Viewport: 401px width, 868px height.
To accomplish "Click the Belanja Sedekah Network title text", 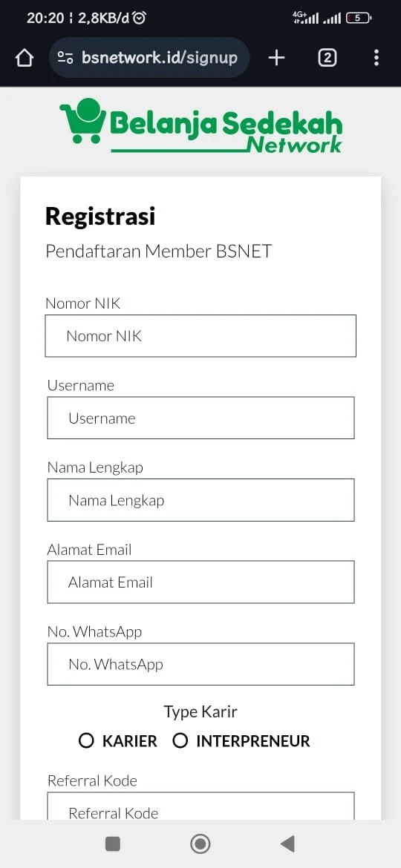I will click(226, 132).
